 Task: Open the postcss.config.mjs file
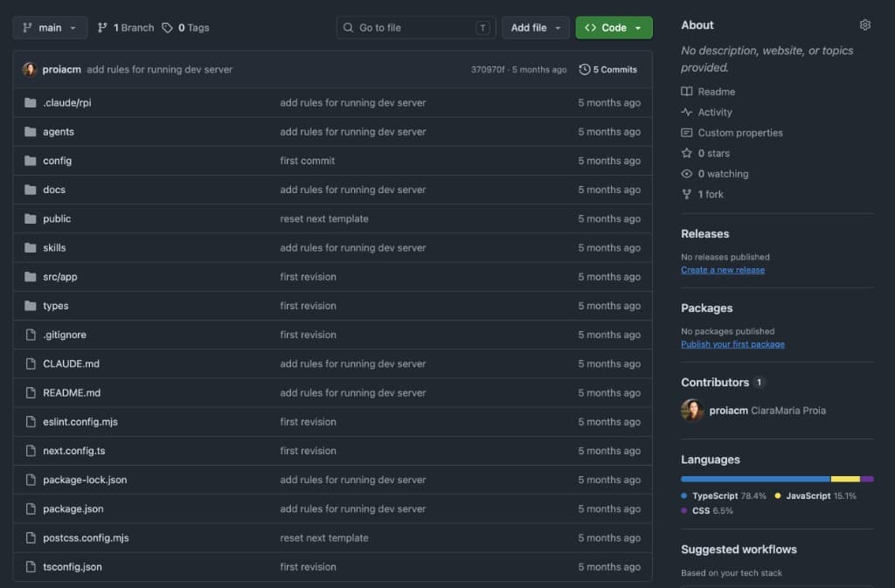pyautogui.click(x=86, y=538)
